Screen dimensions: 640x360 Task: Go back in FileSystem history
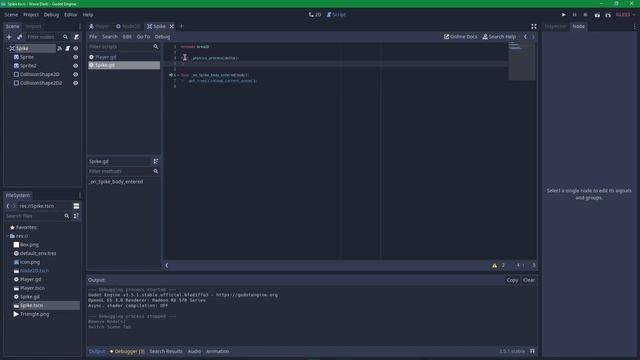[x=8, y=206]
